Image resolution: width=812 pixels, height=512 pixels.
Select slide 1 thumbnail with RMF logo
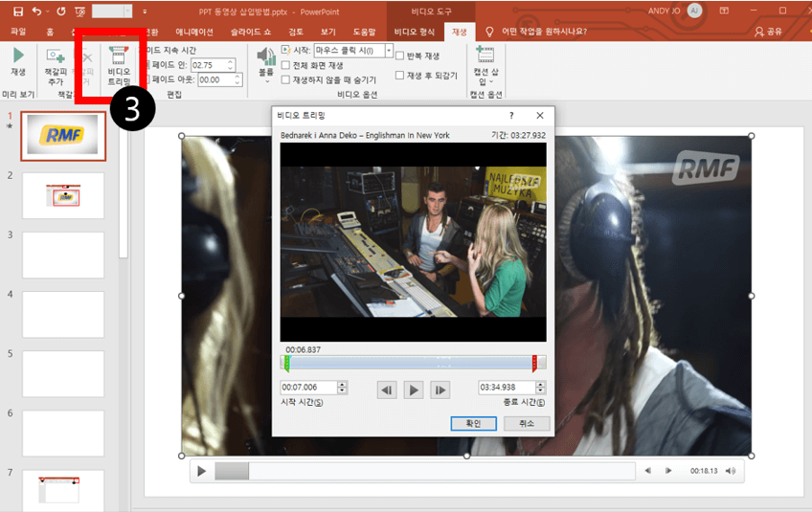point(63,136)
